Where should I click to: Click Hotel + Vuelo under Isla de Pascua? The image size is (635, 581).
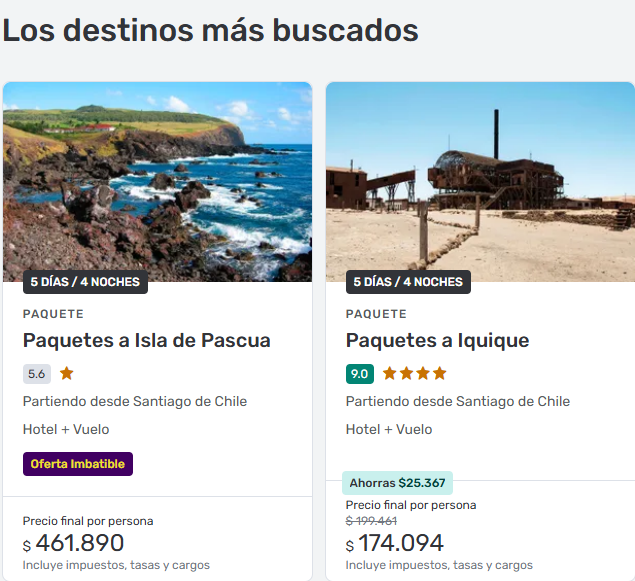pos(66,429)
